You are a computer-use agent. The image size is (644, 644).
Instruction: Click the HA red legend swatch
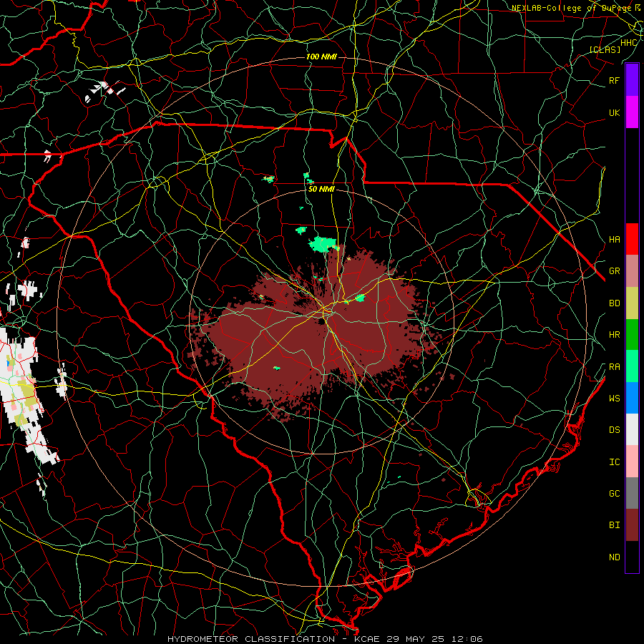point(632,239)
